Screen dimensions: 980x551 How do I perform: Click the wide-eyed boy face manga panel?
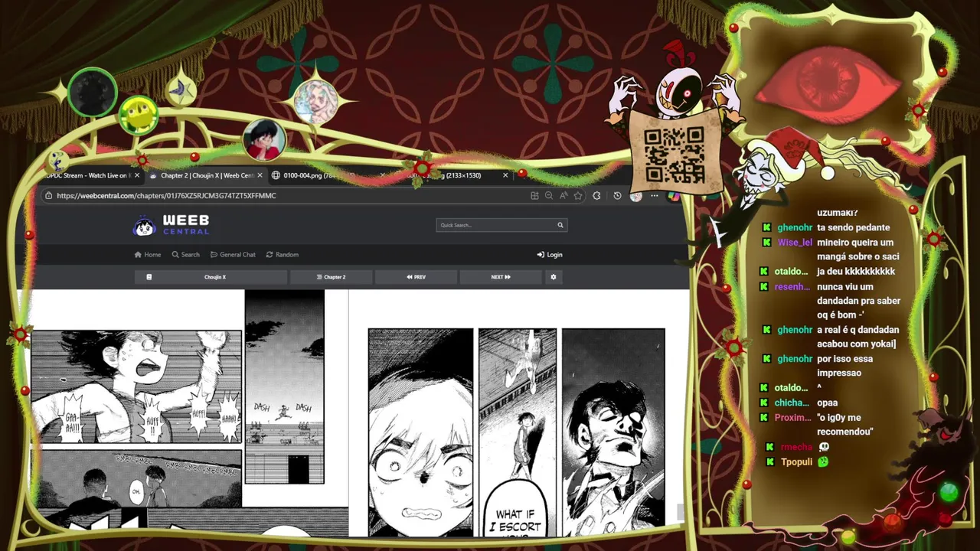click(x=420, y=432)
